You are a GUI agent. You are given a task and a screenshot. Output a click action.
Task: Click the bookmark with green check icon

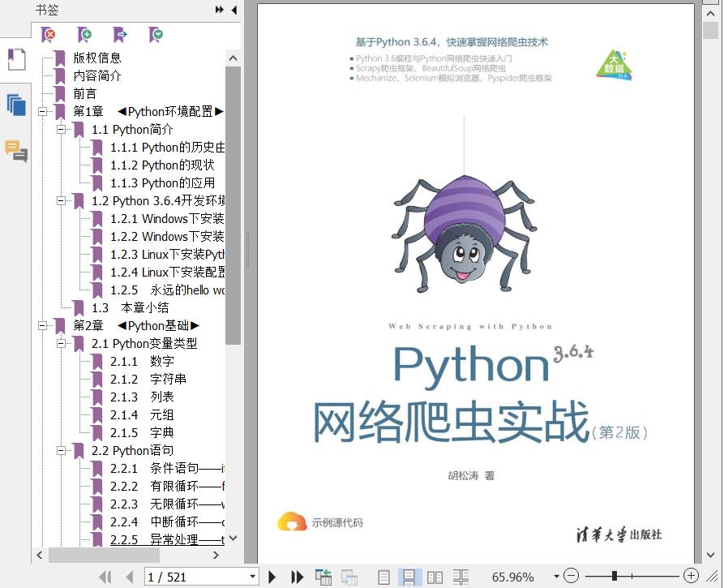[x=156, y=35]
